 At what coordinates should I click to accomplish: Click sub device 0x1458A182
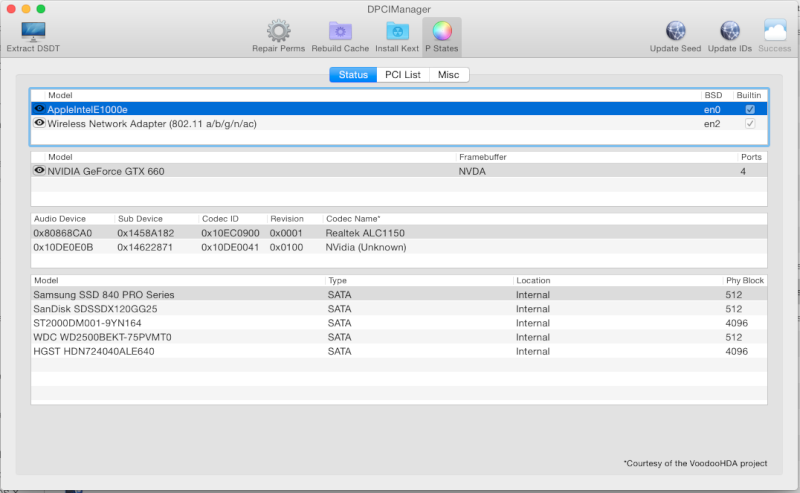point(145,233)
